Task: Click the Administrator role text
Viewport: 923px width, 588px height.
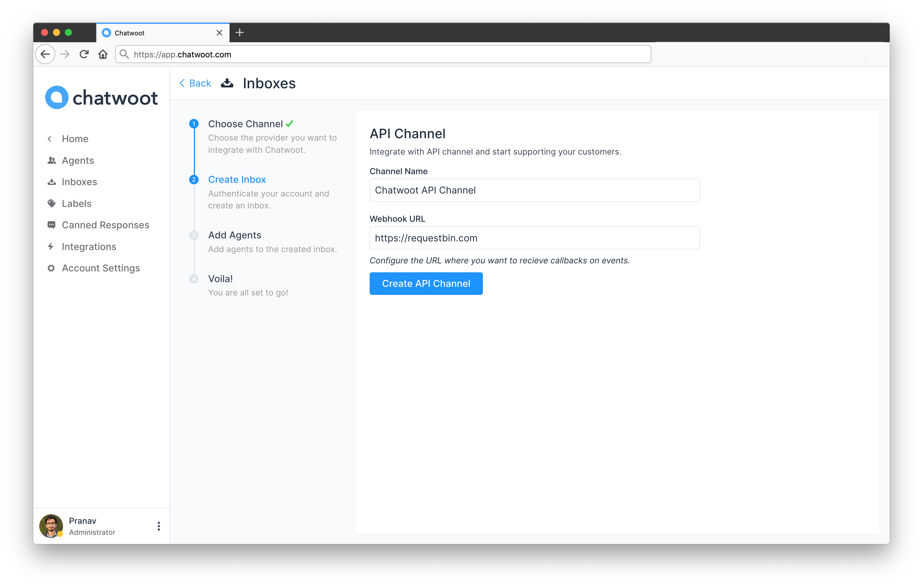Action: click(92, 532)
